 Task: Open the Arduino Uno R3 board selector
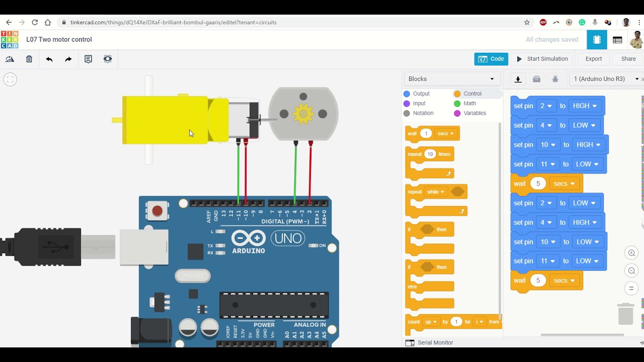(x=606, y=79)
